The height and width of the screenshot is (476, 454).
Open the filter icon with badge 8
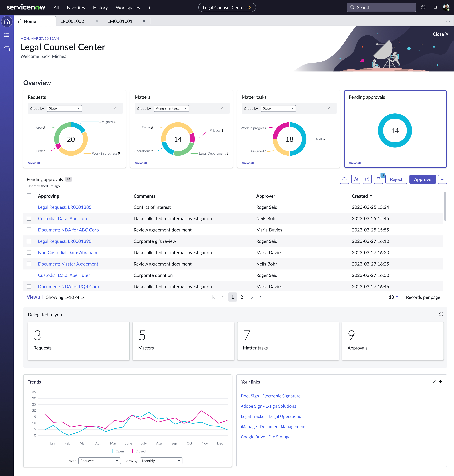378,179
